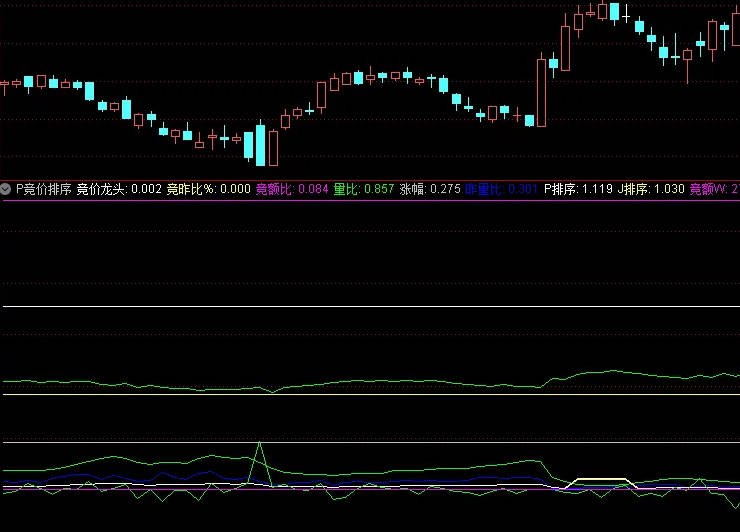
Task: Click the 竞昨比%: 0.000 value
Action: [209, 189]
